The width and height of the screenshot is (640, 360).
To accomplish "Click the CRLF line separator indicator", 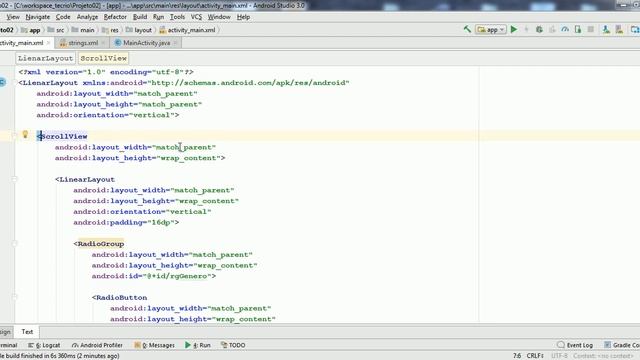I will click(x=535, y=356).
